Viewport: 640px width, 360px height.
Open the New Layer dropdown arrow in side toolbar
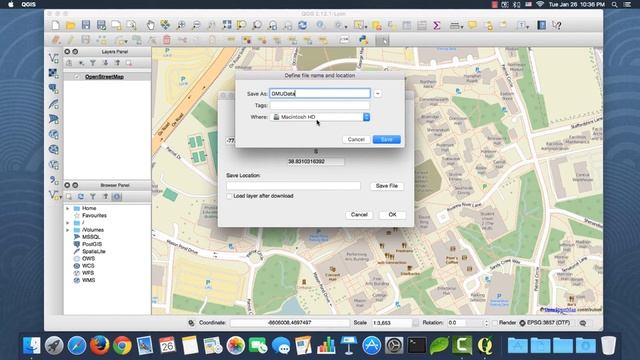click(60, 198)
